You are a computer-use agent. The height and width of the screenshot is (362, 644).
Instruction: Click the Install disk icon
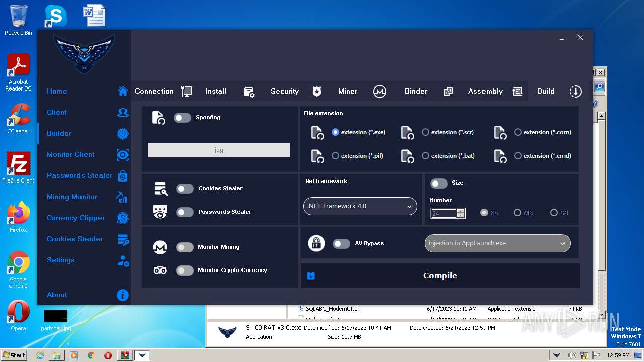click(x=249, y=92)
